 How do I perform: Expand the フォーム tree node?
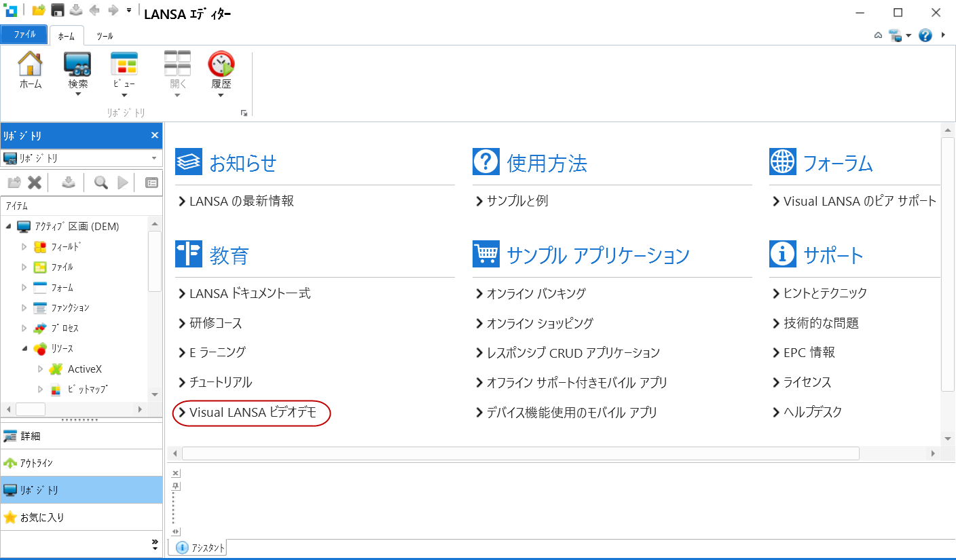click(24, 288)
